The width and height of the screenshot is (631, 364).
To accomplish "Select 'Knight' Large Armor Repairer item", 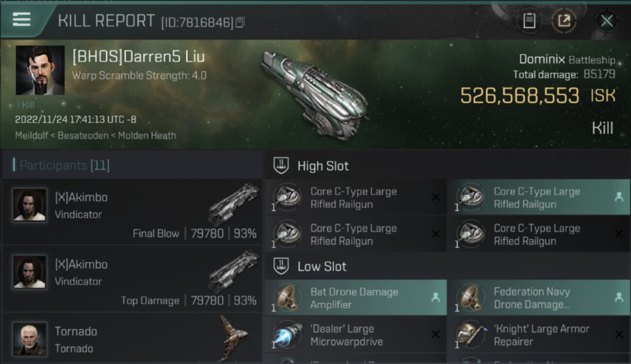I will (538, 335).
